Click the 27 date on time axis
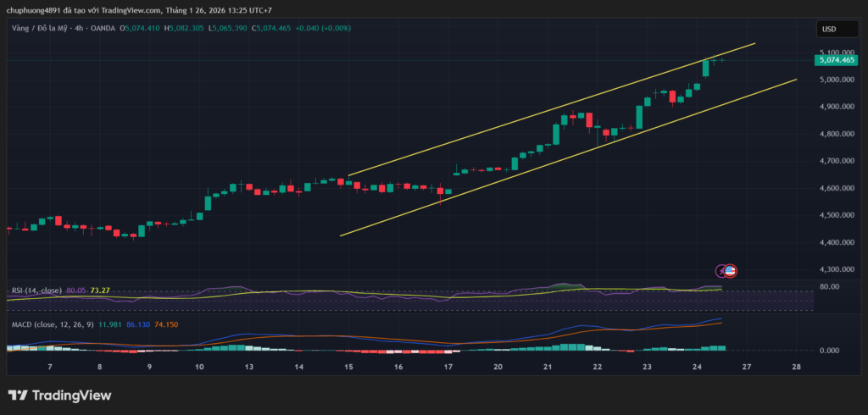 [x=746, y=367]
